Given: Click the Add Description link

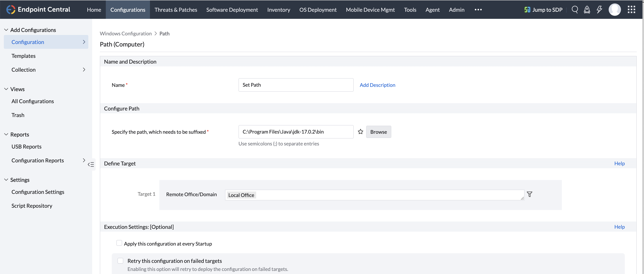Looking at the screenshot, I should [x=377, y=85].
